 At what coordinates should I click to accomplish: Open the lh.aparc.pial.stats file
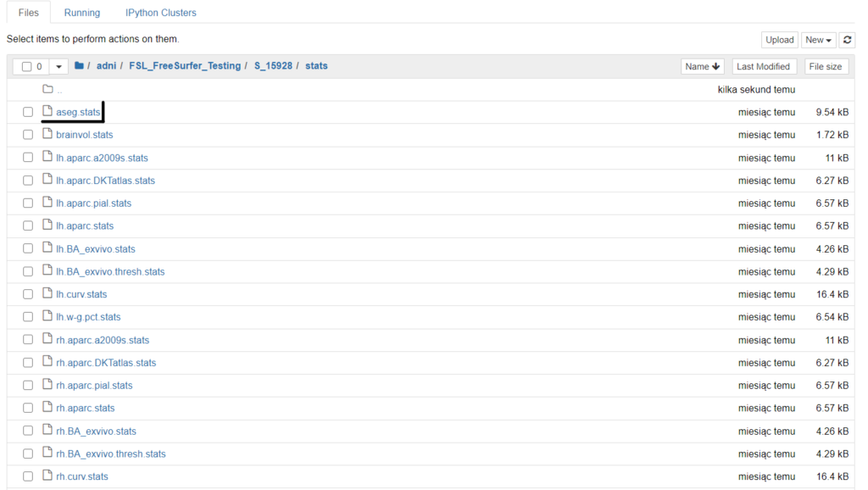(x=93, y=203)
